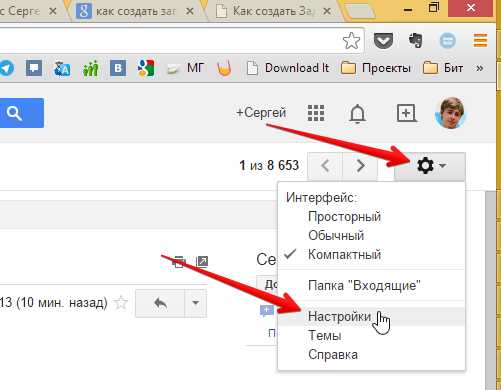Choose Темы in the gear menu
The image size is (501, 390).
point(371,335)
